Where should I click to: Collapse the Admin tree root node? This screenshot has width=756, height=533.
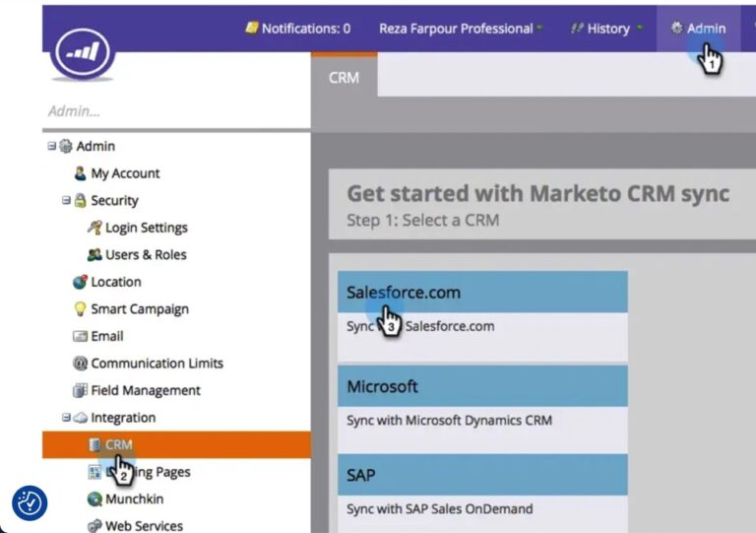[x=50, y=147]
